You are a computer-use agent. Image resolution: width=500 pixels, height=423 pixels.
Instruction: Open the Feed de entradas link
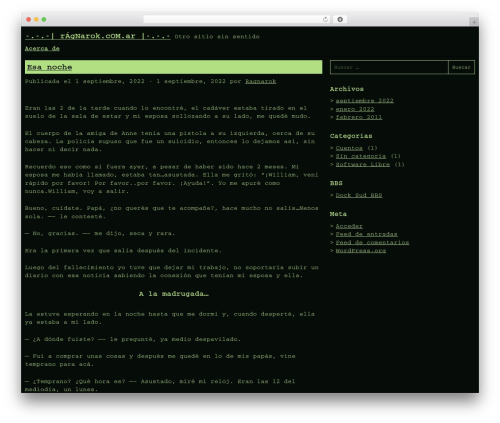(366, 234)
